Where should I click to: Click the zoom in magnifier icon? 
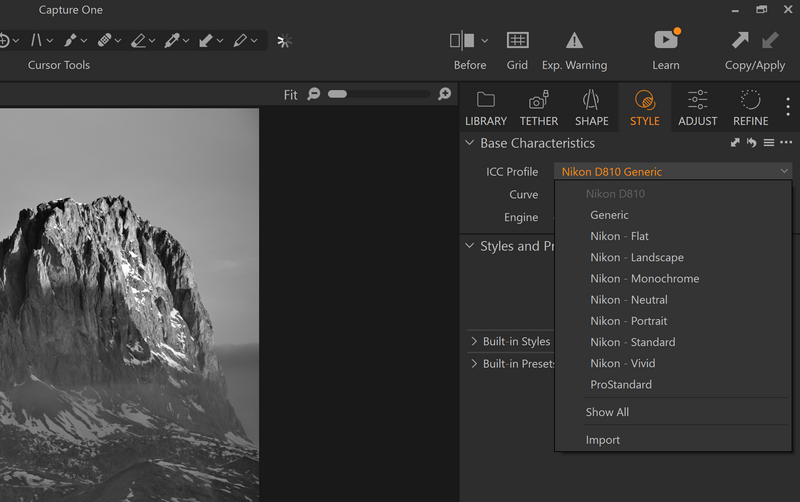[x=444, y=94]
